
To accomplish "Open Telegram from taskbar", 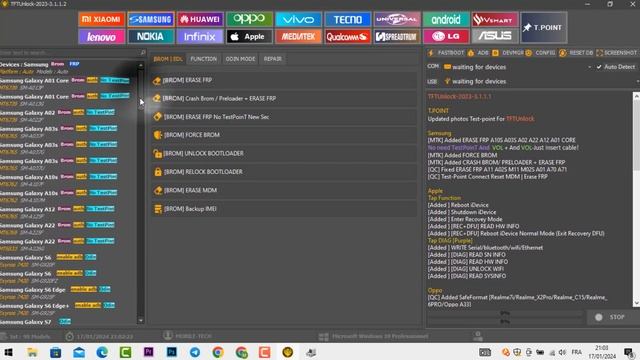I will click(195, 352).
